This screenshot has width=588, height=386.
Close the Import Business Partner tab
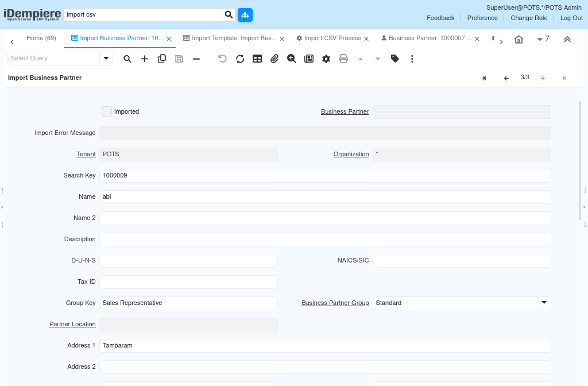point(169,38)
